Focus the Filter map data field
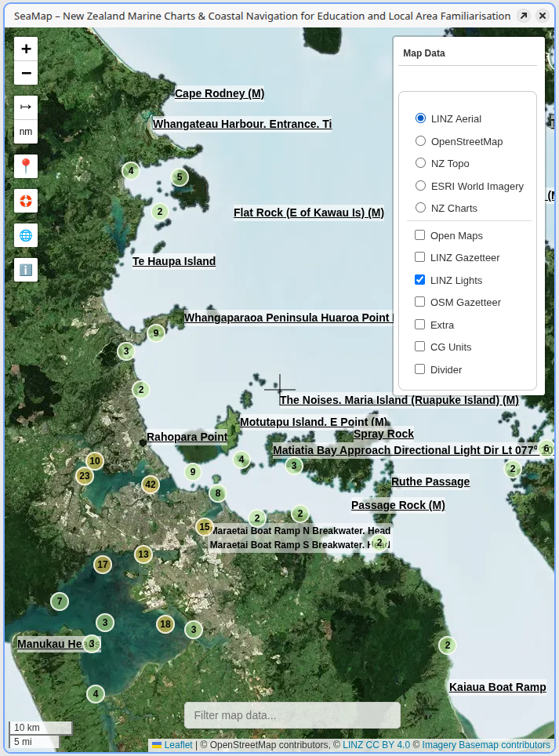559x756 pixels. click(292, 715)
